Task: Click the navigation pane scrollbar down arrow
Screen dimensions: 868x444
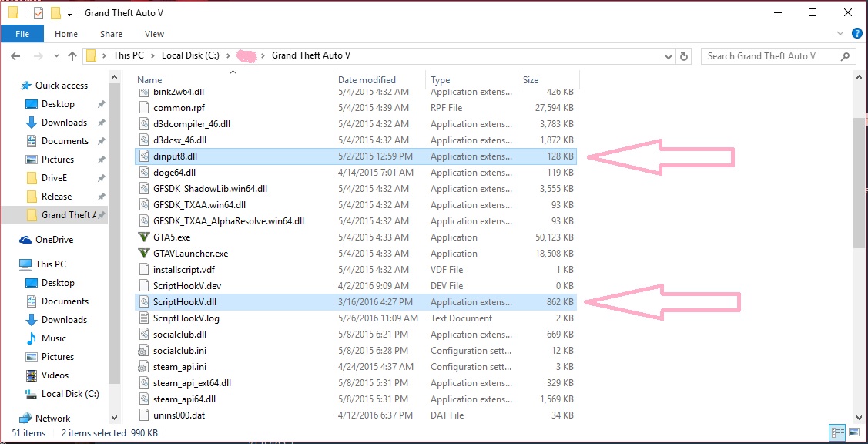Action: pos(115,418)
